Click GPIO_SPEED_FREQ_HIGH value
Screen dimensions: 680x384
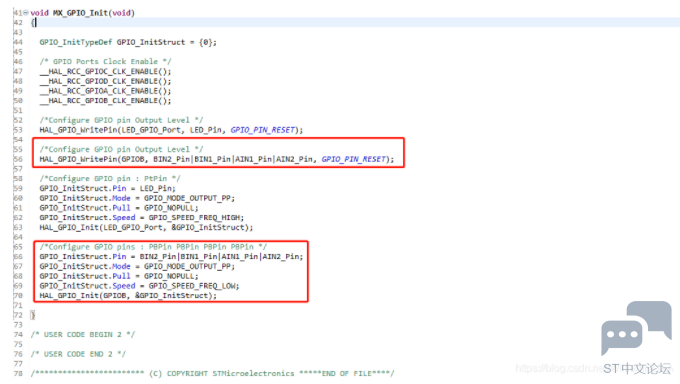(194, 217)
